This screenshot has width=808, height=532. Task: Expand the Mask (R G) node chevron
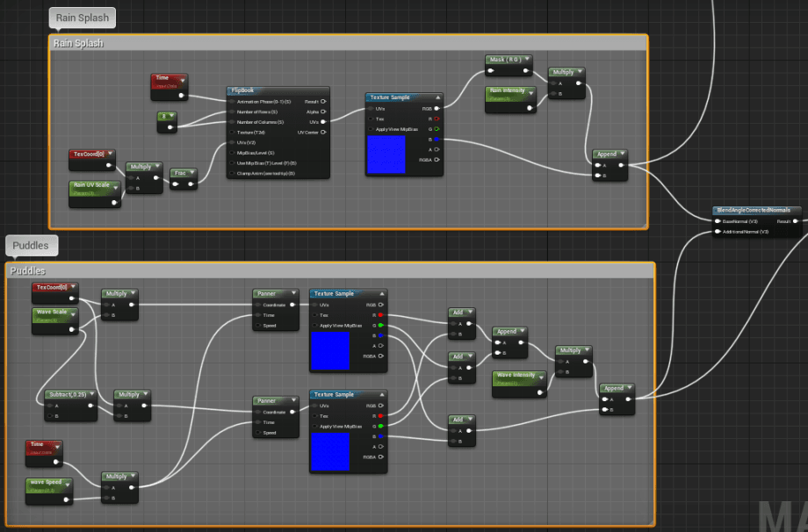(527, 59)
